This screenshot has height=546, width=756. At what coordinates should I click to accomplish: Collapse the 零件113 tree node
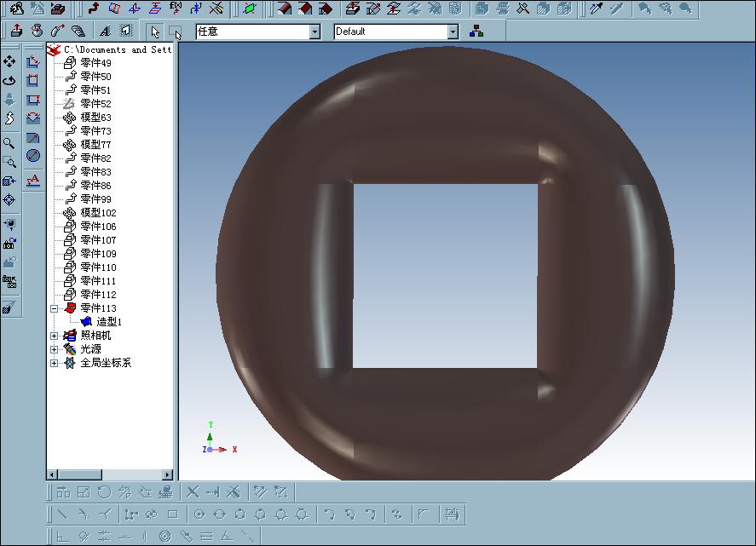pos(54,308)
